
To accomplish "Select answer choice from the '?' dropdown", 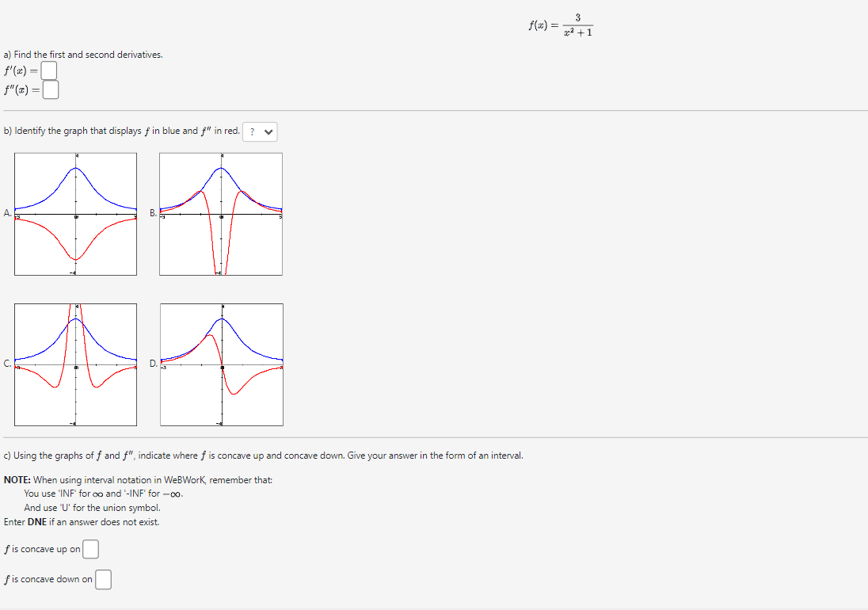I will pos(260,132).
